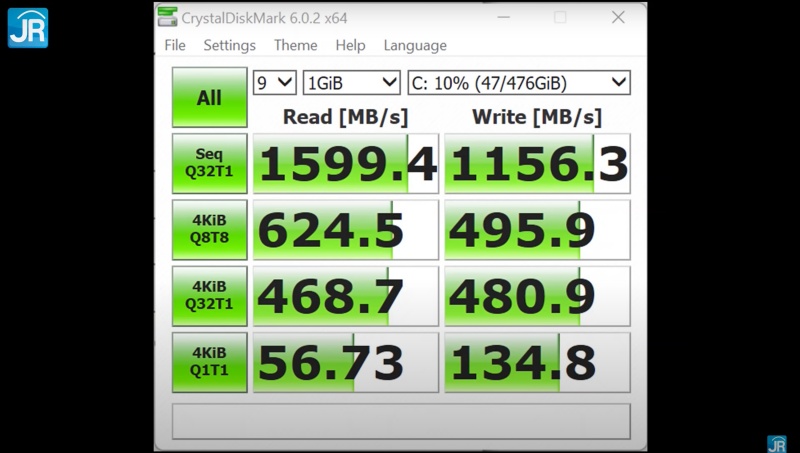Image resolution: width=800 pixels, height=453 pixels.
Task: Open the Language menu
Action: pos(415,45)
